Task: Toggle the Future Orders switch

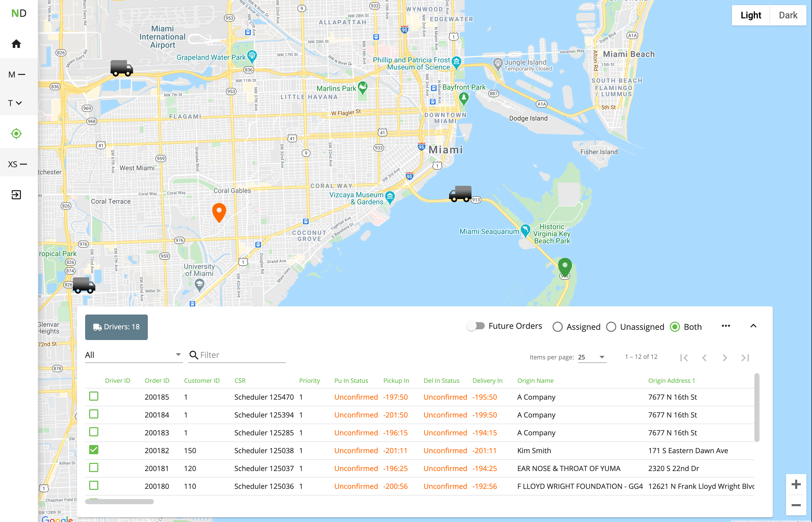Action: (x=476, y=325)
